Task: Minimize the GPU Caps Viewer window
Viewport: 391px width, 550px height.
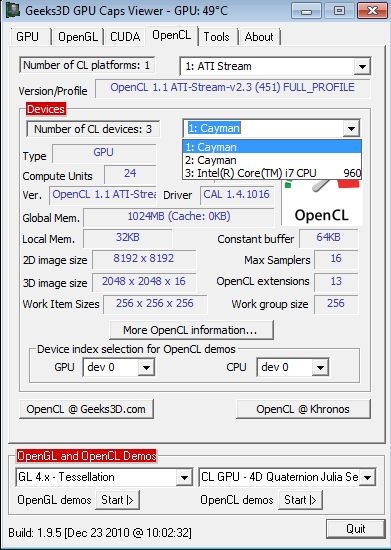Action: tap(306, 11)
